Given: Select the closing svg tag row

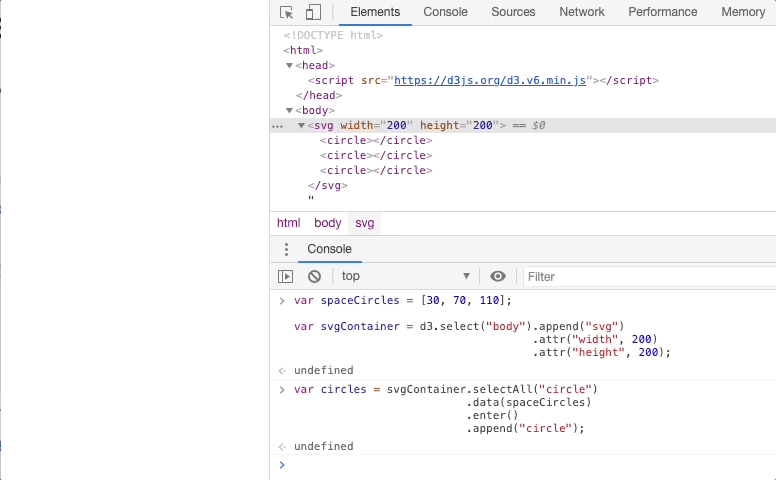Looking at the screenshot, I should coord(327,186).
